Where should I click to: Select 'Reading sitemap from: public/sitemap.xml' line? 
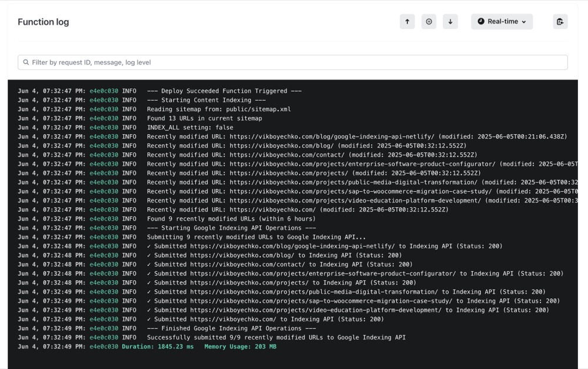(154, 109)
